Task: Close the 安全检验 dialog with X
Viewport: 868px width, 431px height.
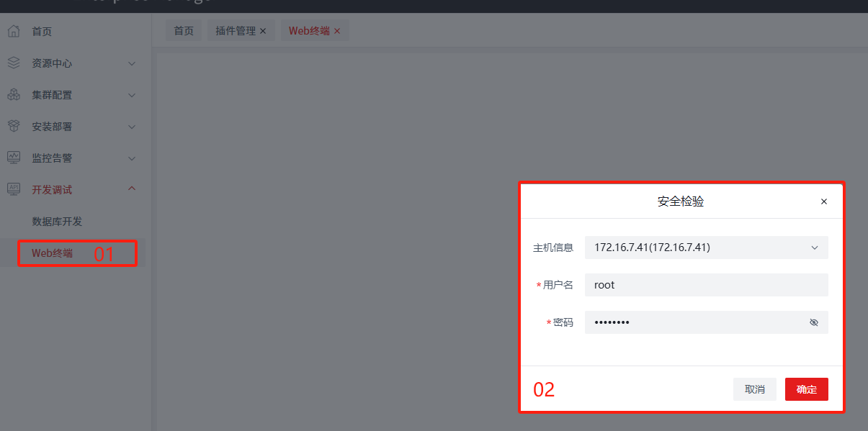Action: tap(824, 201)
